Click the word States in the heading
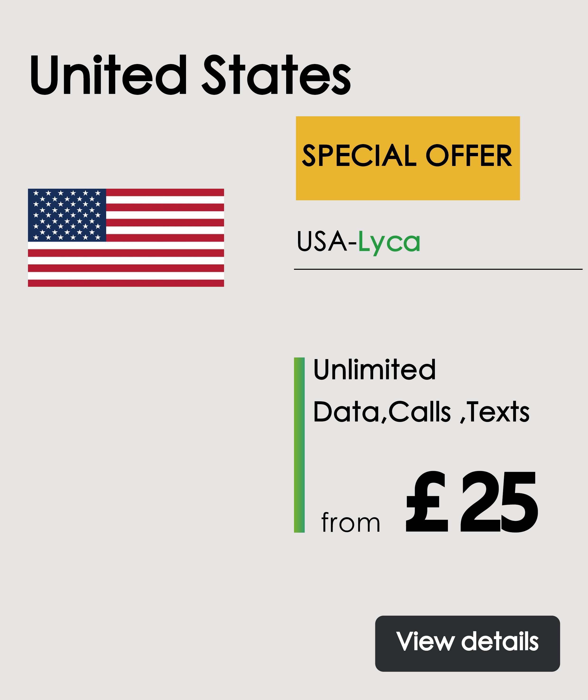588x700 pixels. 276,75
